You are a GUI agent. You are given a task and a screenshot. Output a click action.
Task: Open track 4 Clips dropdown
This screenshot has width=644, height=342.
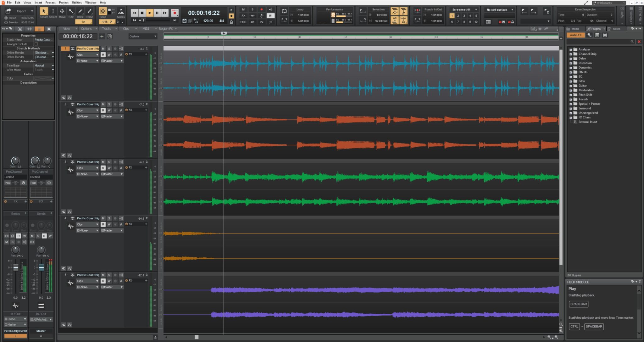click(x=87, y=224)
